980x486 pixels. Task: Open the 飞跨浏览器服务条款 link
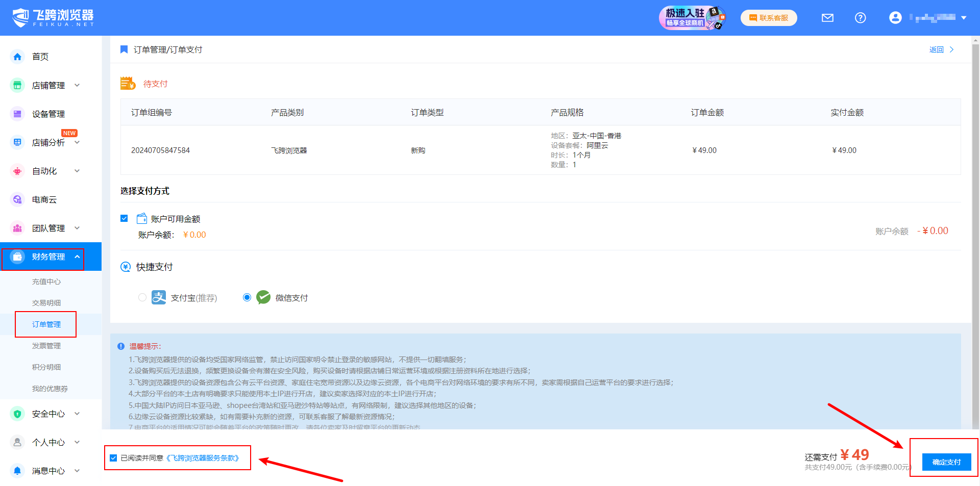203,458
